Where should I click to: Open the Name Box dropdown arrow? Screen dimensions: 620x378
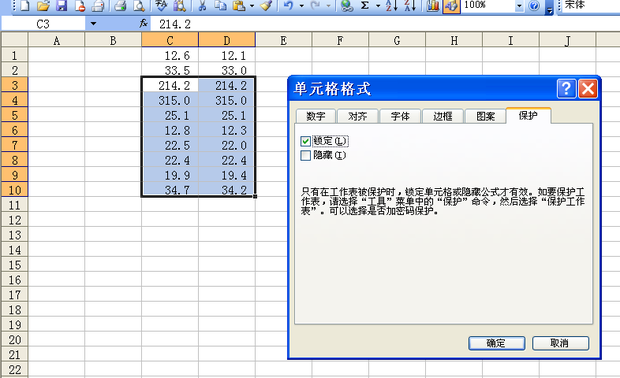(93, 24)
